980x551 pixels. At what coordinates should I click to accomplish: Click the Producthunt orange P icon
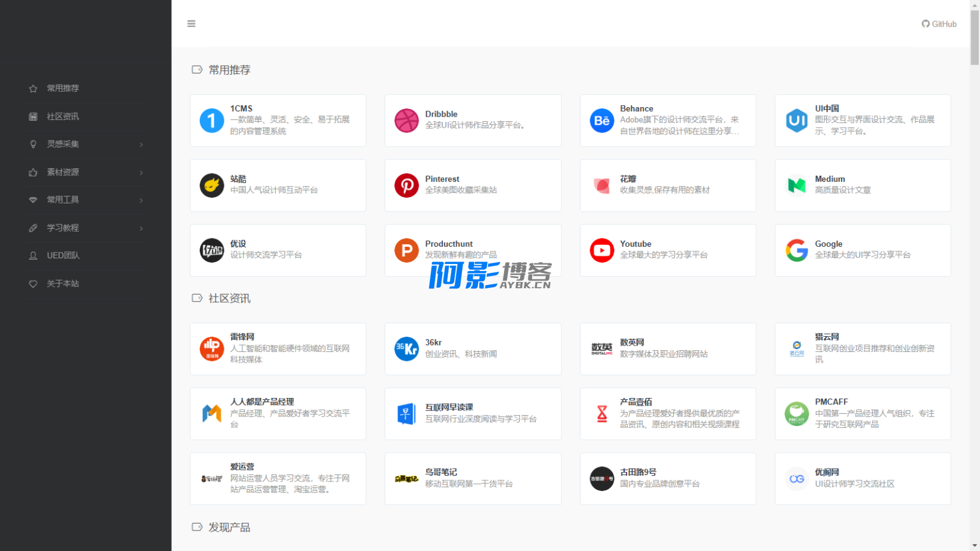(x=406, y=251)
